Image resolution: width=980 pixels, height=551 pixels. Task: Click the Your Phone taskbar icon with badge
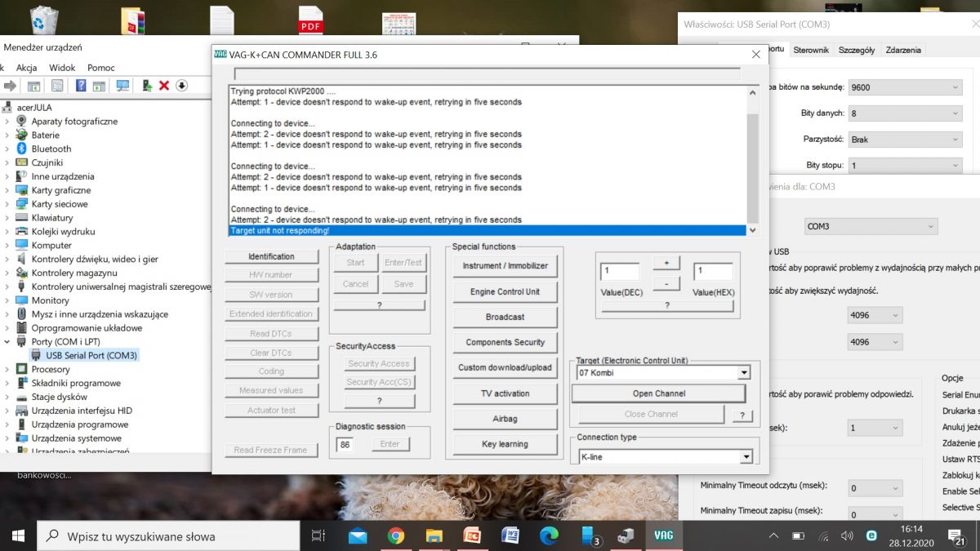[x=590, y=535]
